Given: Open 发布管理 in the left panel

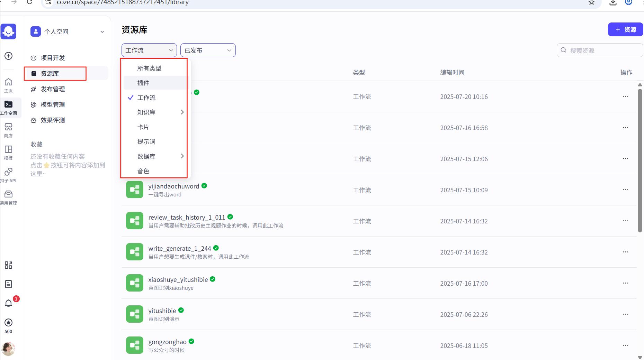Looking at the screenshot, I should (x=52, y=89).
